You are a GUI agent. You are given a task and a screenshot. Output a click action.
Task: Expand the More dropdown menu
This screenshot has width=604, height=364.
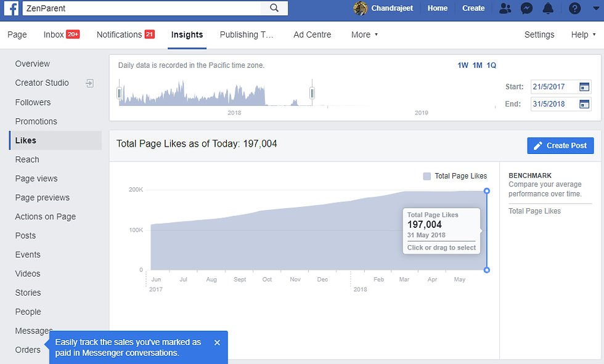pyautogui.click(x=364, y=34)
